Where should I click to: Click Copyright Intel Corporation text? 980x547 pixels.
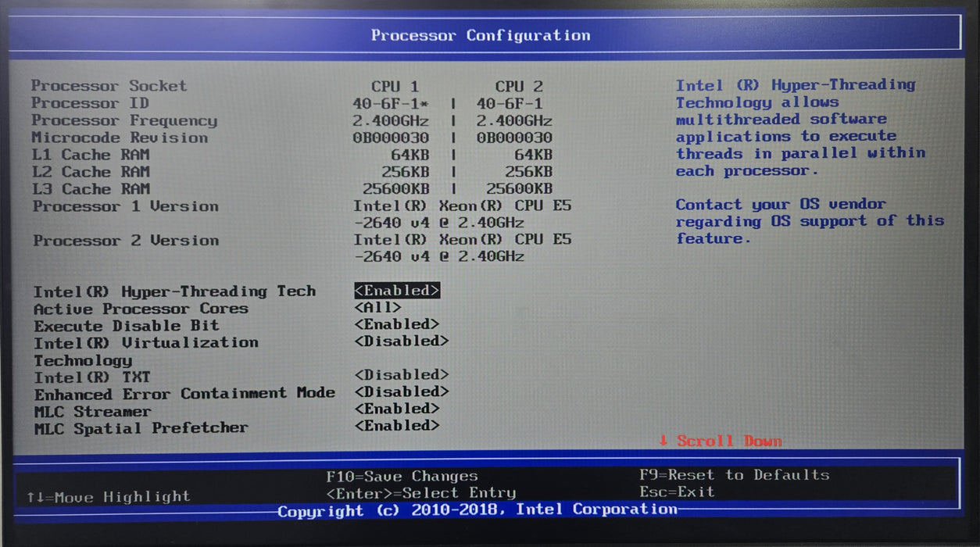point(477,509)
